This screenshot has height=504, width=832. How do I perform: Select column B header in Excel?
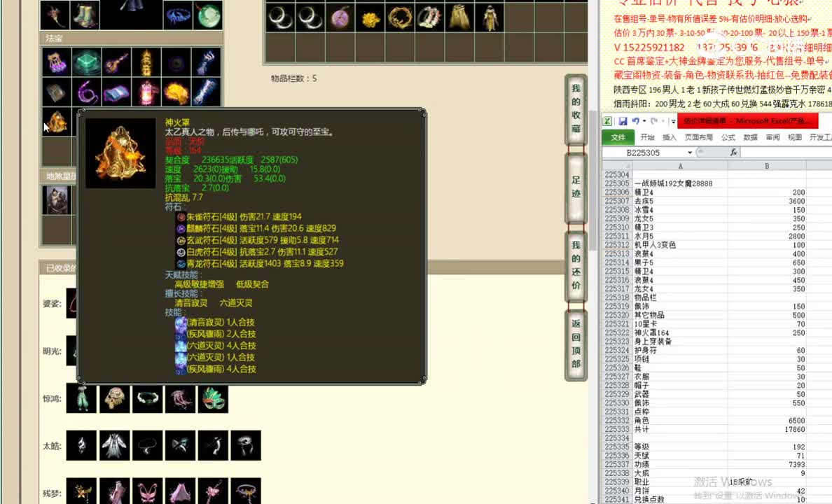(767, 166)
